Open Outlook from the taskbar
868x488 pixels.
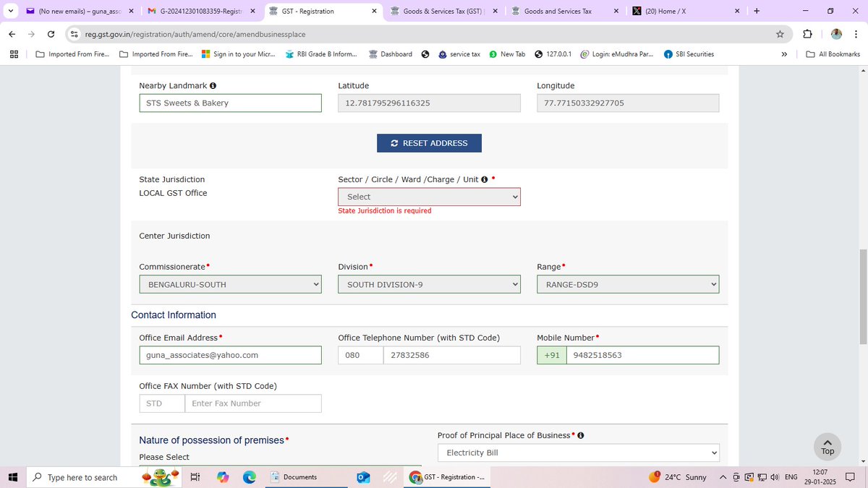pos(363,477)
